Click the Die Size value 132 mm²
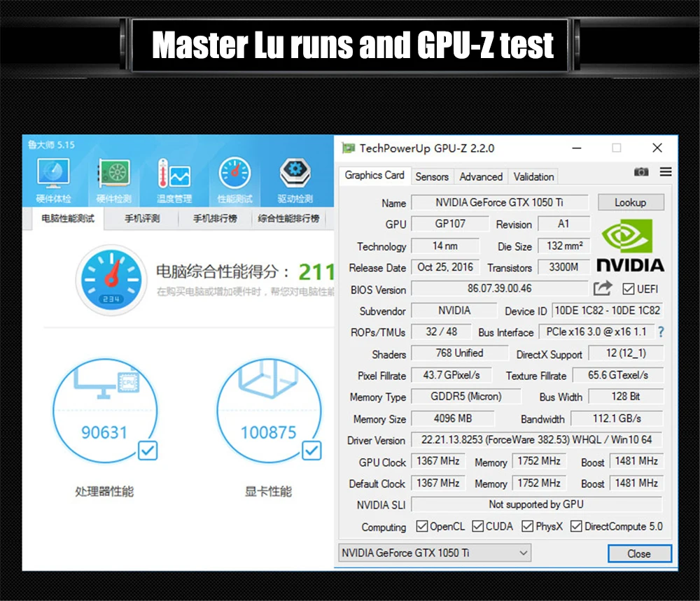Viewport: 700px width, 601px height. click(563, 246)
